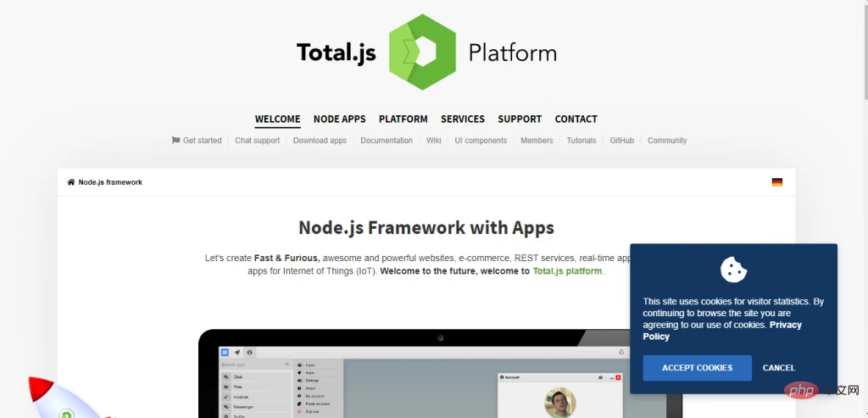Image resolution: width=868 pixels, height=418 pixels.
Task: Click the flag icon beside Get started
Action: pos(175,141)
